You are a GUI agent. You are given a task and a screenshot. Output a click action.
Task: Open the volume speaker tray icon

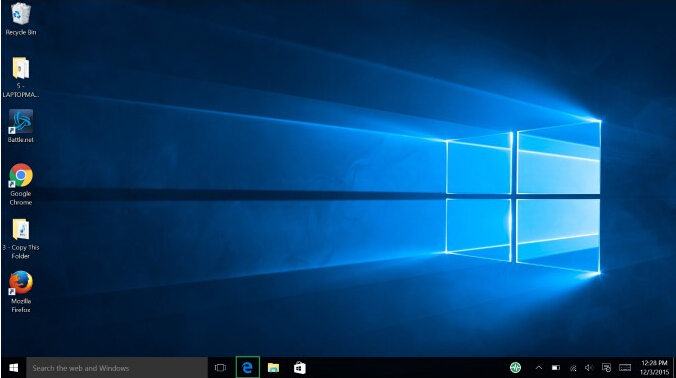[589, 368]
